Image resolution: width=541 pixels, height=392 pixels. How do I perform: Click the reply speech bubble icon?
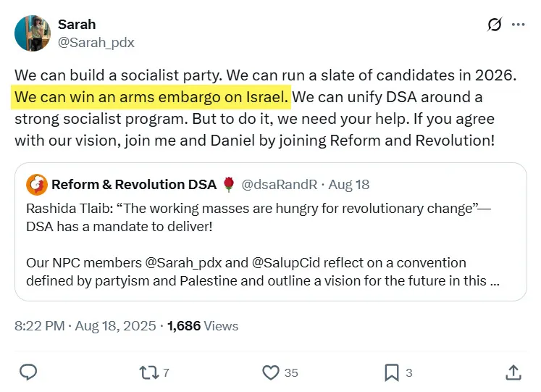coord(28,372)
